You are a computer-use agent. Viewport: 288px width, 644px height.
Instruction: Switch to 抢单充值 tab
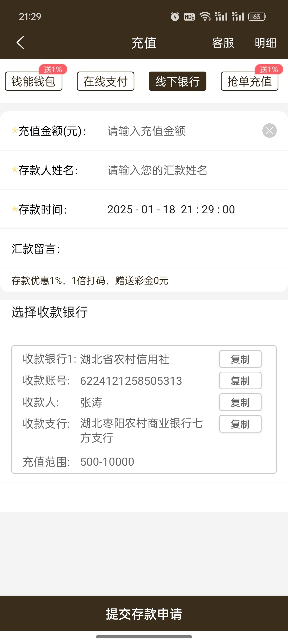point(250,81)
